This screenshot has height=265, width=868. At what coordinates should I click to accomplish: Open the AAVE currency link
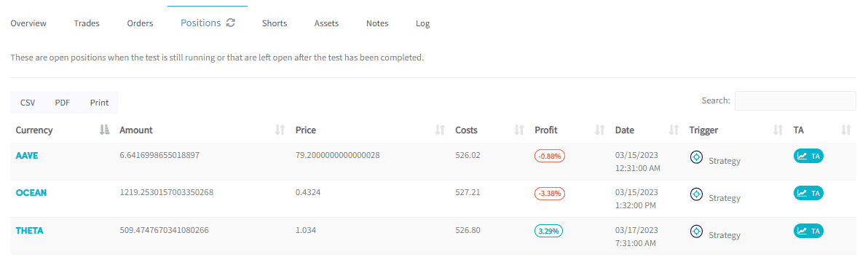point(26,156)
